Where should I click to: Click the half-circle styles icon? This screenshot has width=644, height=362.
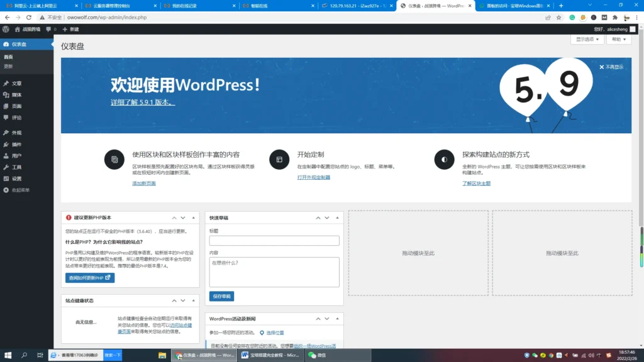click(x=445, y=159)
